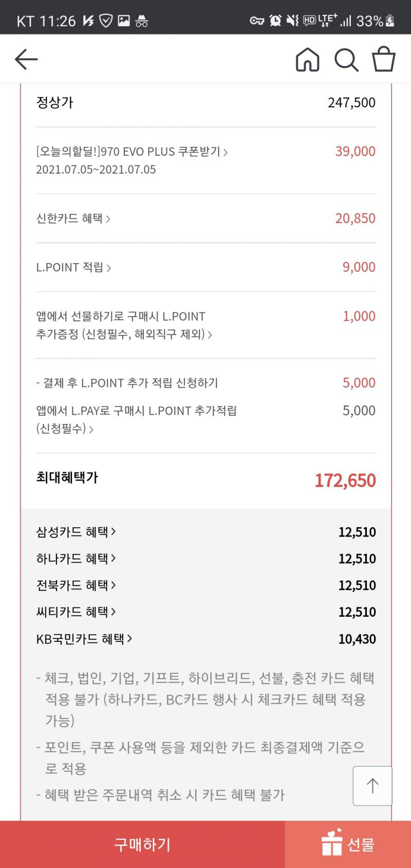Open the shopping bag cart icon

[384, 59]
